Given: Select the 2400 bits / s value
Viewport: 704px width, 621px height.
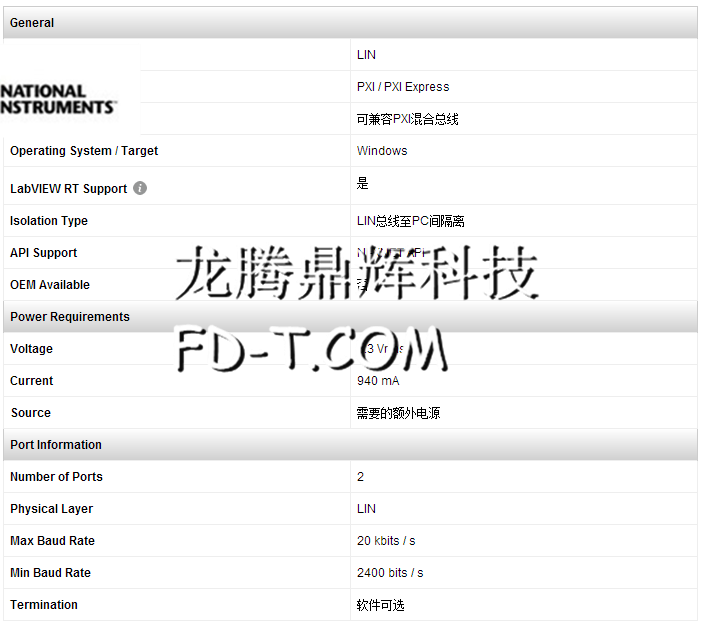Looking at the screenshot, I should (x=390, y=573).
